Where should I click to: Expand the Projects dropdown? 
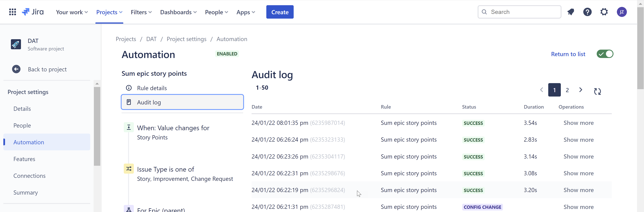point(109,12)
